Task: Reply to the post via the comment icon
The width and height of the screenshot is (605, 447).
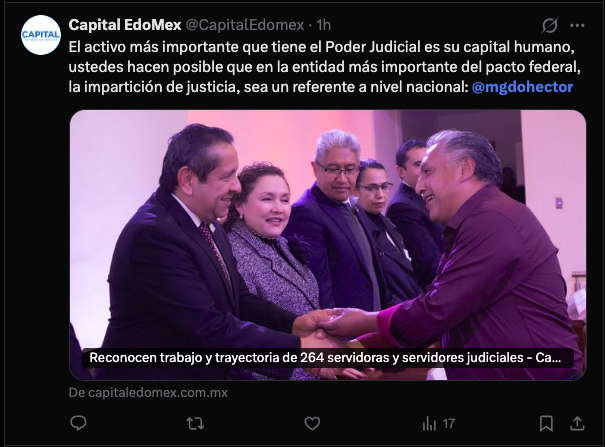Action: coord(78,423)
